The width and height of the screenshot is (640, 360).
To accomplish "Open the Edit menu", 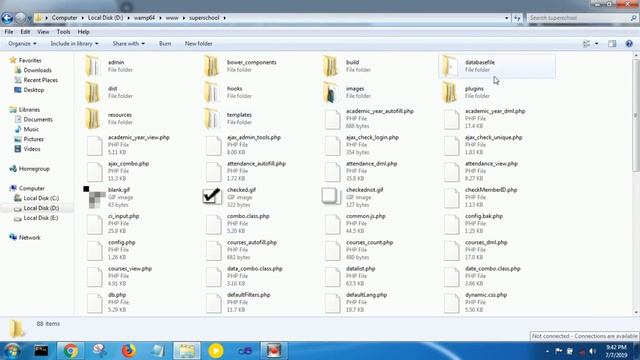I will [25, 32].
